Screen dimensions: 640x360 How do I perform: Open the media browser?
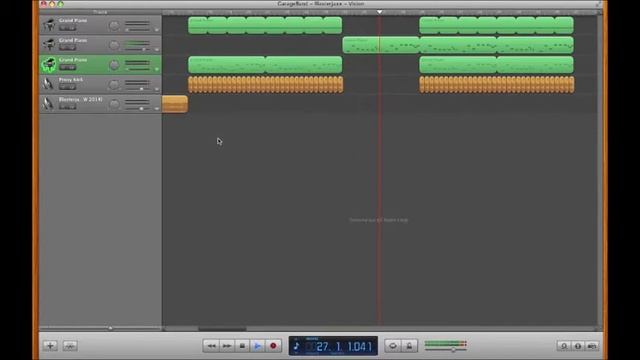point(592,346)
